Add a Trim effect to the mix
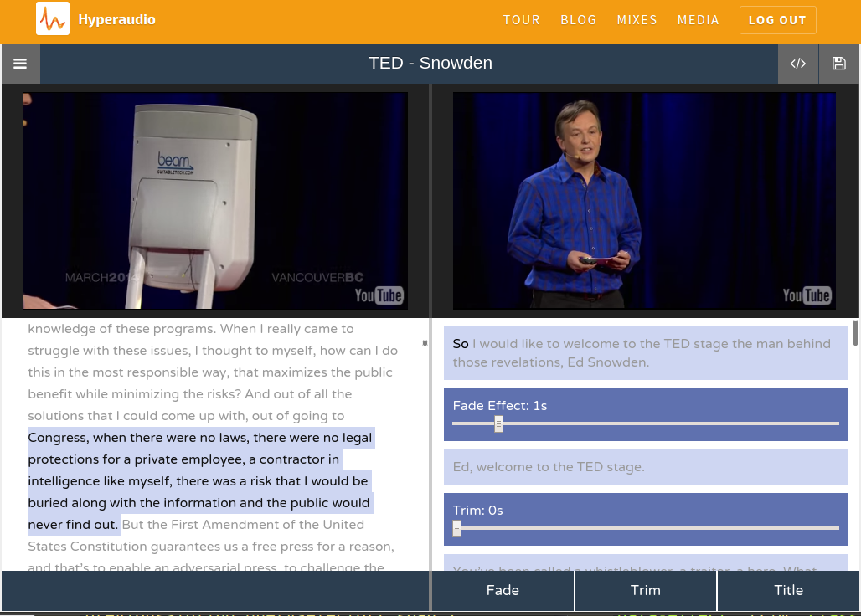 pyautogui.click(x=645, y=590)
